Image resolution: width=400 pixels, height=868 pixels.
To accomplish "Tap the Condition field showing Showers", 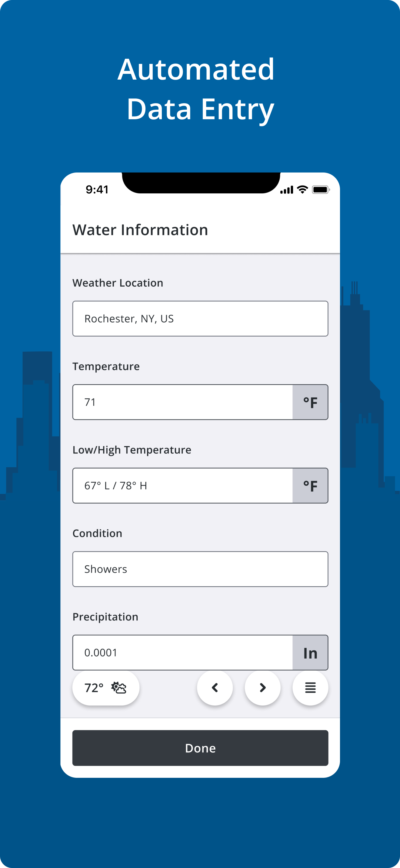I will (x=200, y=569).
